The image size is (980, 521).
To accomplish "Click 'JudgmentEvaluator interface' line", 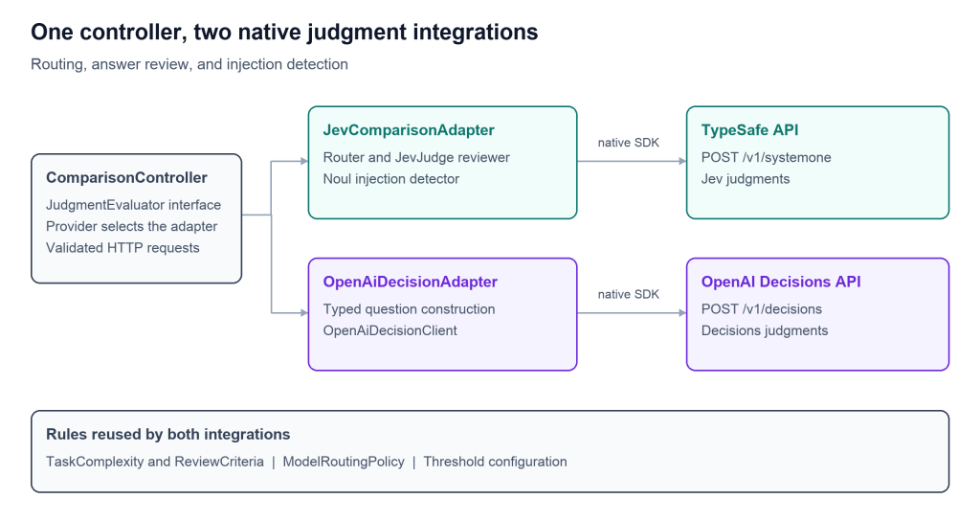I will pyautogui.click(x=134, y=205).
